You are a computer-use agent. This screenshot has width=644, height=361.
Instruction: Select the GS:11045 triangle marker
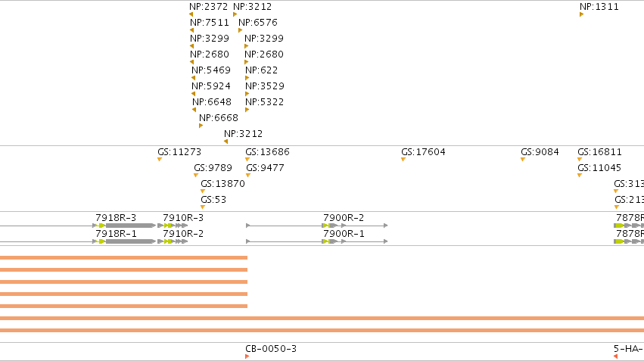580,176
